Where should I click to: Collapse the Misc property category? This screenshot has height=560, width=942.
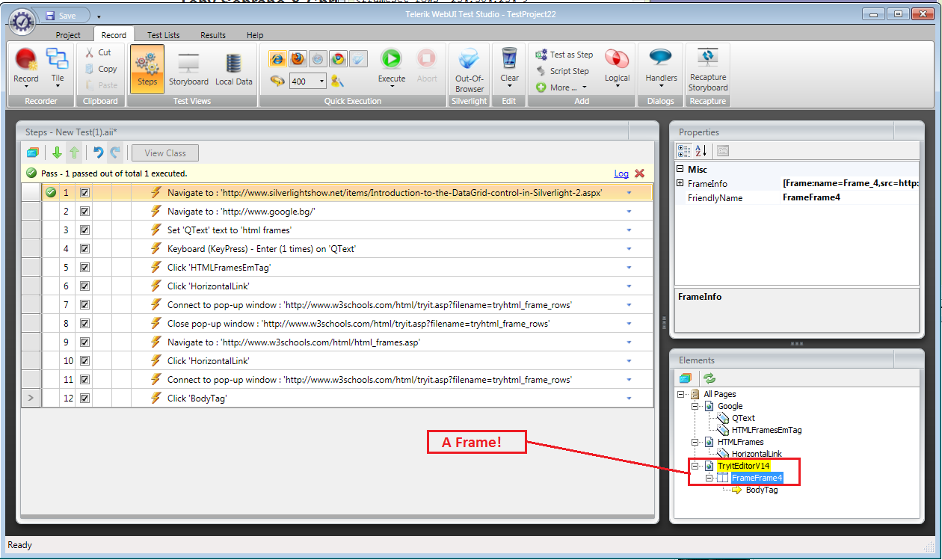click(680, 169)
